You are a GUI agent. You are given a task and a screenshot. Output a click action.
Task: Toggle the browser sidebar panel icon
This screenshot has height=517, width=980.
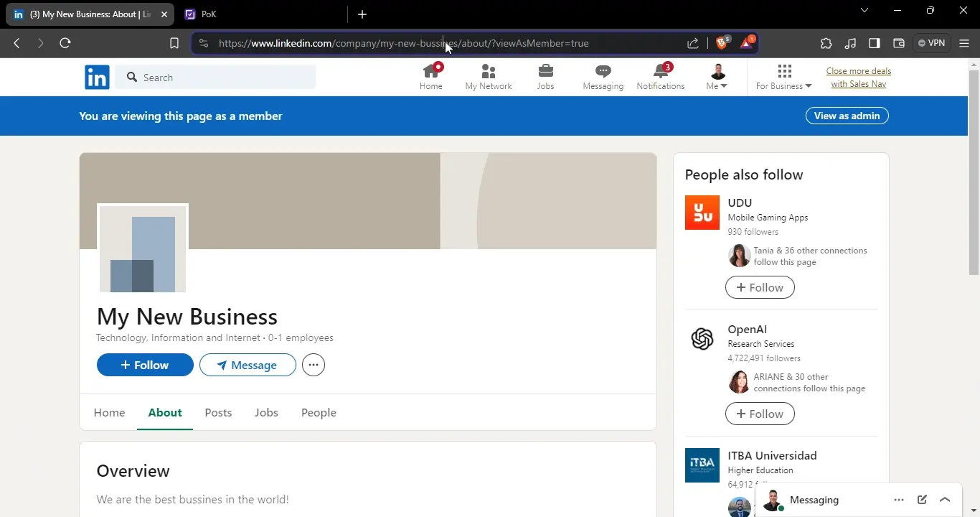tap(875, 43)
